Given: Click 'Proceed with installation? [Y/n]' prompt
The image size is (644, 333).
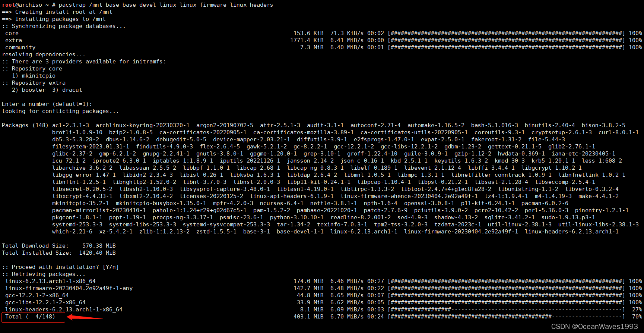Looking at the screenshot, I should (60, 267).
